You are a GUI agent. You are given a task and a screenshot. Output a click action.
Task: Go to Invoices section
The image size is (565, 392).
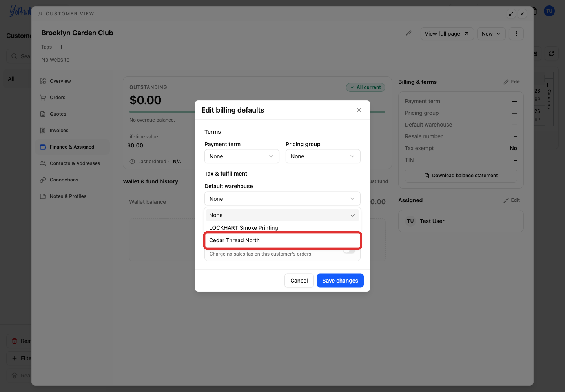click(73, 131)
